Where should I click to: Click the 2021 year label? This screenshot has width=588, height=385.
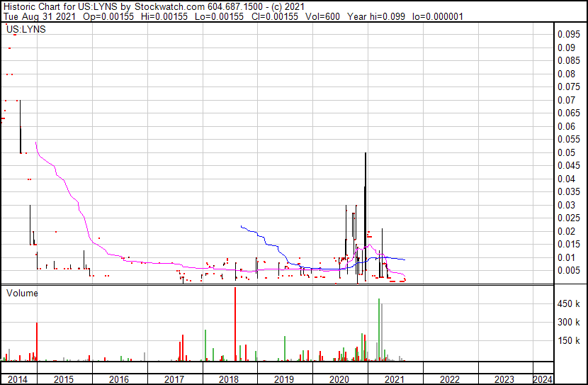394,379
